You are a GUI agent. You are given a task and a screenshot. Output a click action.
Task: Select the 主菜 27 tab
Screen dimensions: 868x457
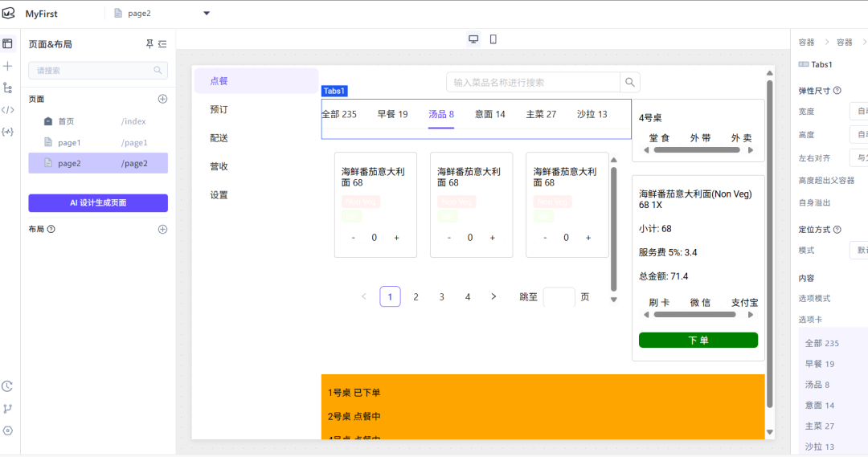pyautogui.click(x=541, y=115)
